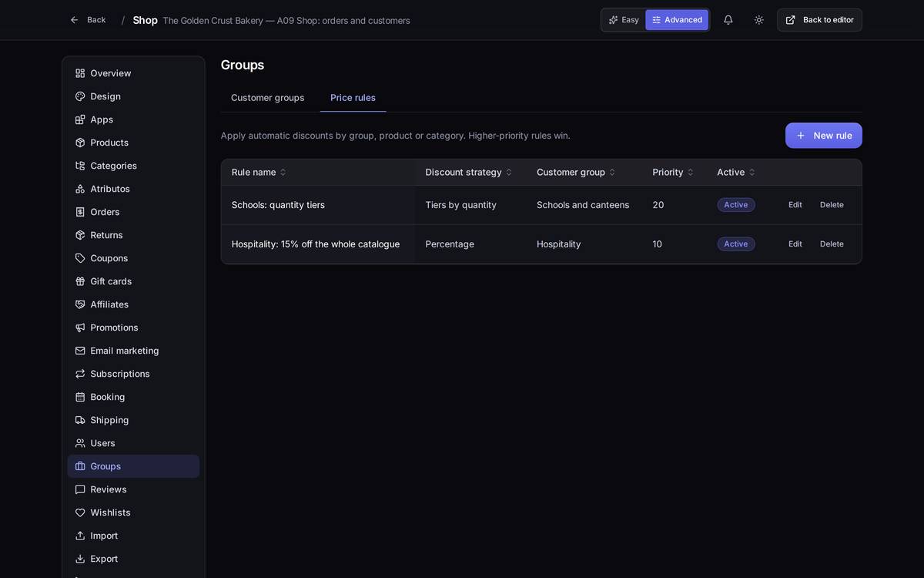Switch to Advanced mode
This screenshot has height=578, width=924.
click(x=677, y=20)
